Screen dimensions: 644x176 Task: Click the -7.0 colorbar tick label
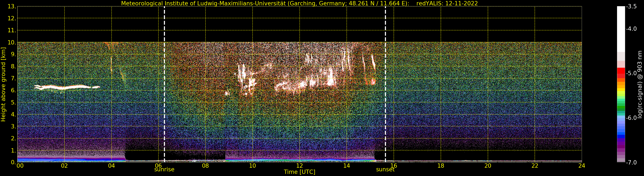(x=631, y=163)
